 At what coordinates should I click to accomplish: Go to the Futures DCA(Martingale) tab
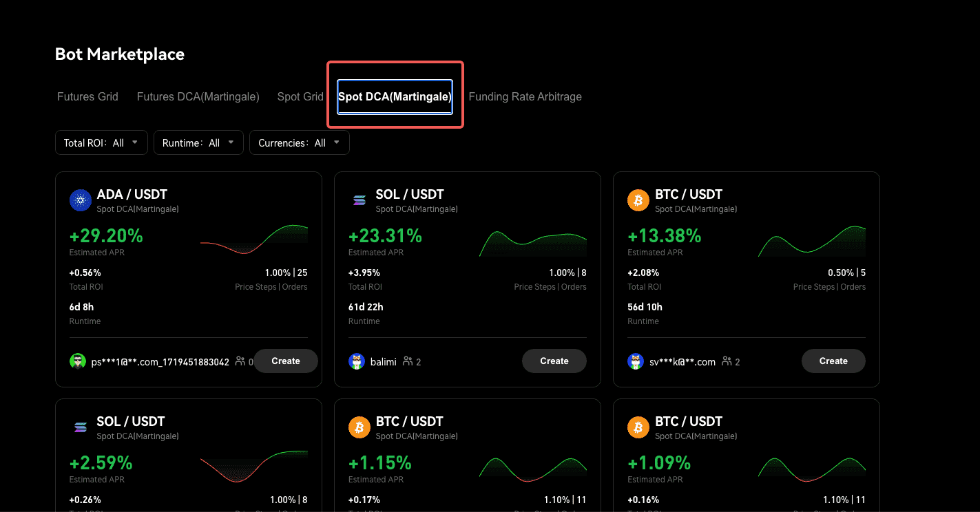(198, 97)
